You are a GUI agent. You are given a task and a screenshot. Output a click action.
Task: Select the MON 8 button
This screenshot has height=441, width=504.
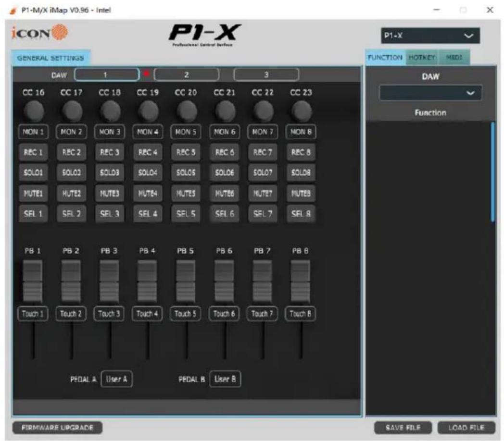[301, 132]
